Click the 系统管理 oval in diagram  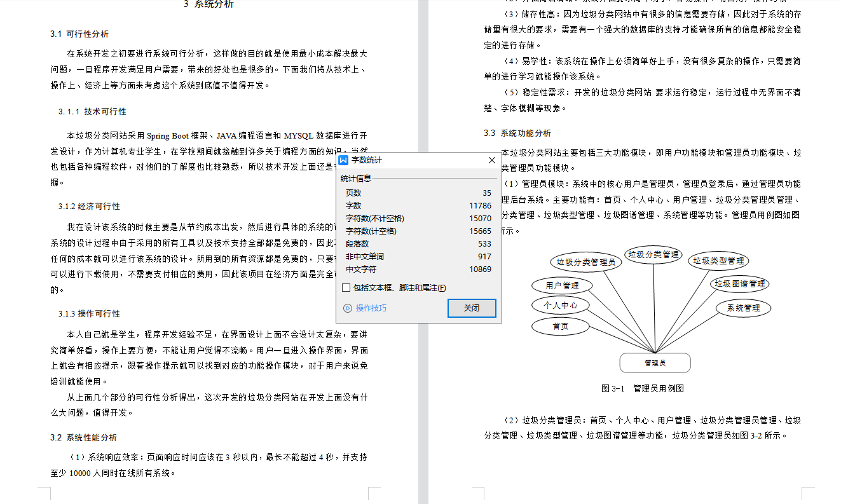pos(744,308)
